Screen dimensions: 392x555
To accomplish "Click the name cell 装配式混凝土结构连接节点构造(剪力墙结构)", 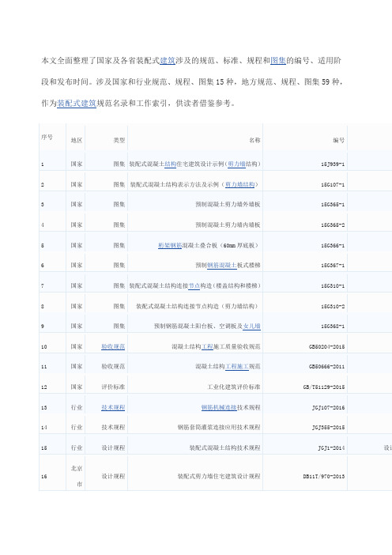I will (x=197, y=306).
